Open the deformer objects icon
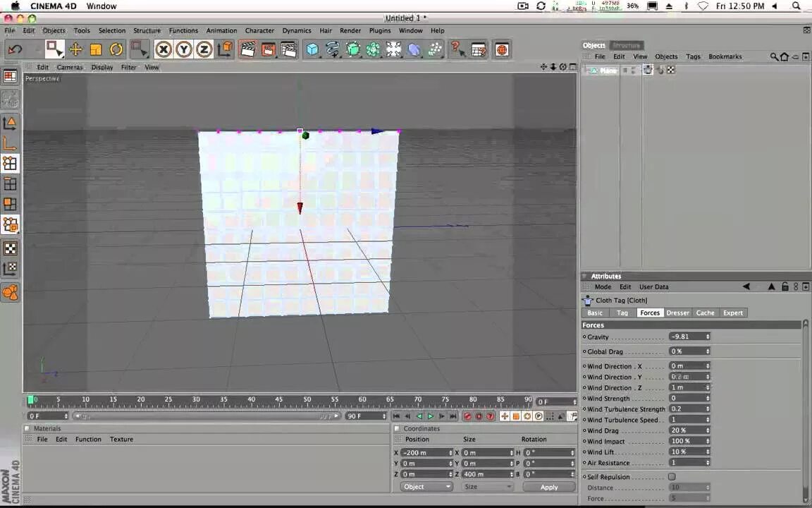The image size is (812, 508). (414, 49)
